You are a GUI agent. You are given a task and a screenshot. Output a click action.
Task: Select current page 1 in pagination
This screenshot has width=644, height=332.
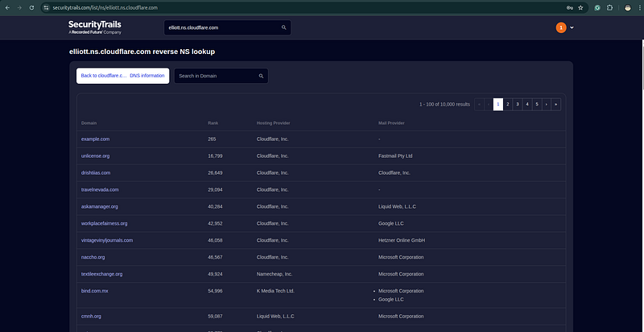[x=498, y=105]
